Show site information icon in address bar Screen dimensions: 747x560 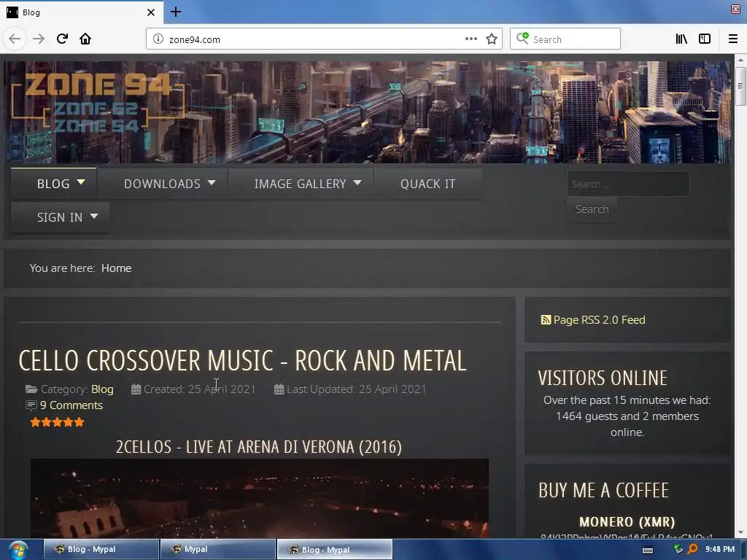158,39
